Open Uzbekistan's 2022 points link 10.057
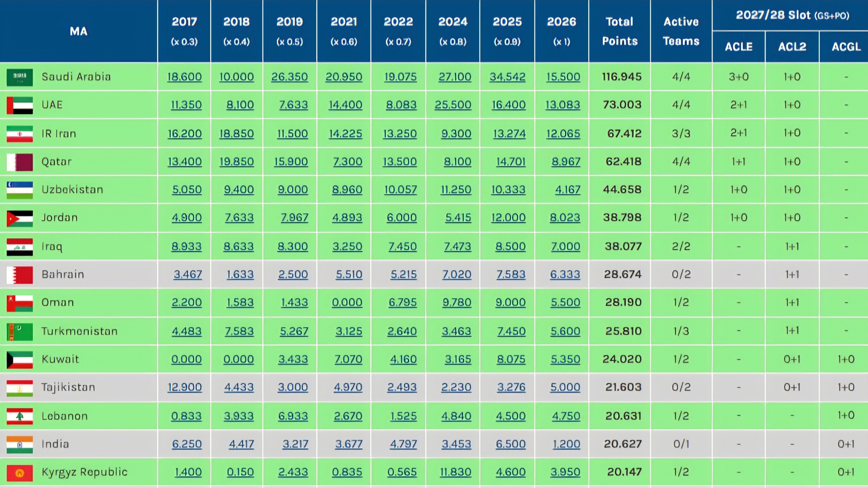Image resolution: width=868 pixels, height=488 pixels. [x=400, y=190]
